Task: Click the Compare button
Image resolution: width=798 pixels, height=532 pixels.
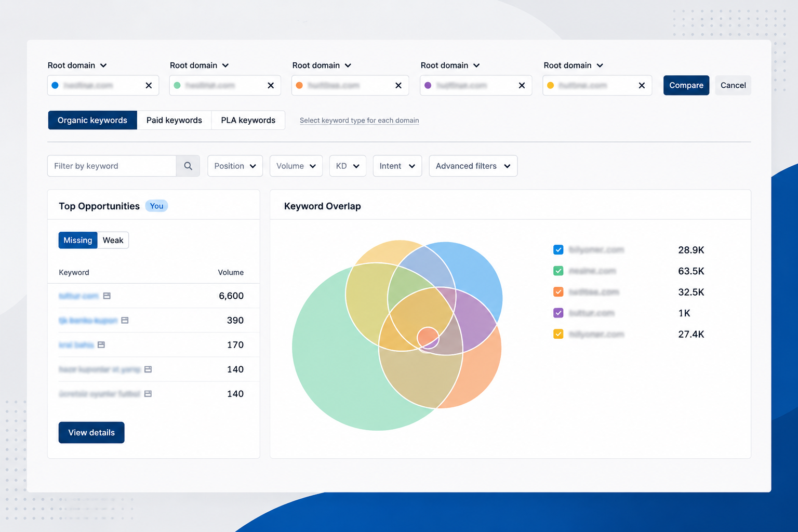Action: [686, 85]
